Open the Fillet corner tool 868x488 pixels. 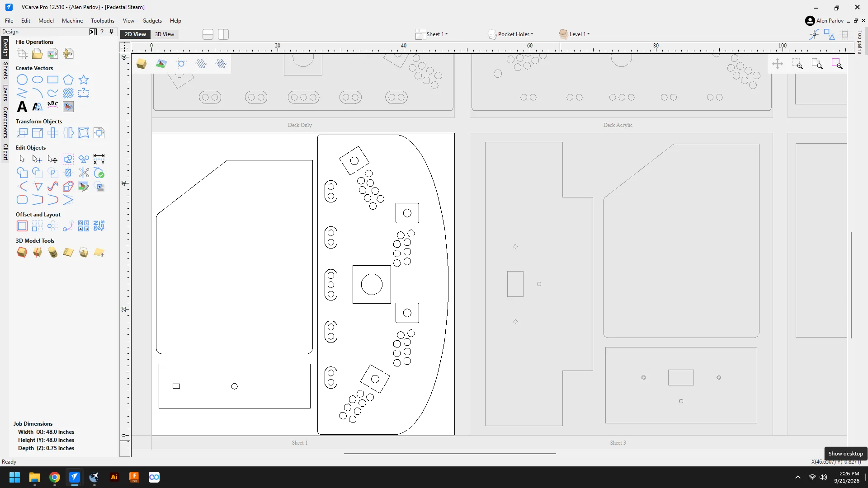tap(22, 200)
